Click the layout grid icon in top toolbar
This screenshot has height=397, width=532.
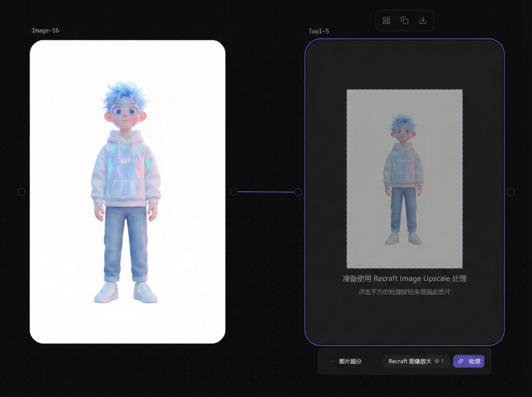pyautogui.click(x=386, y=20)
